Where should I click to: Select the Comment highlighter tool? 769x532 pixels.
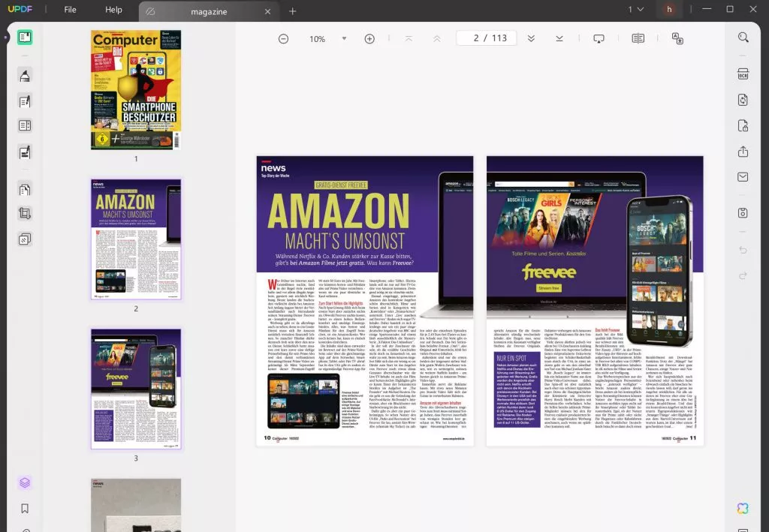pos(25,75)
